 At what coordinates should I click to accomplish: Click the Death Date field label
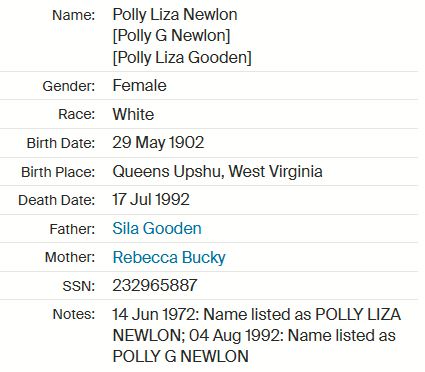tap(57, 200)
